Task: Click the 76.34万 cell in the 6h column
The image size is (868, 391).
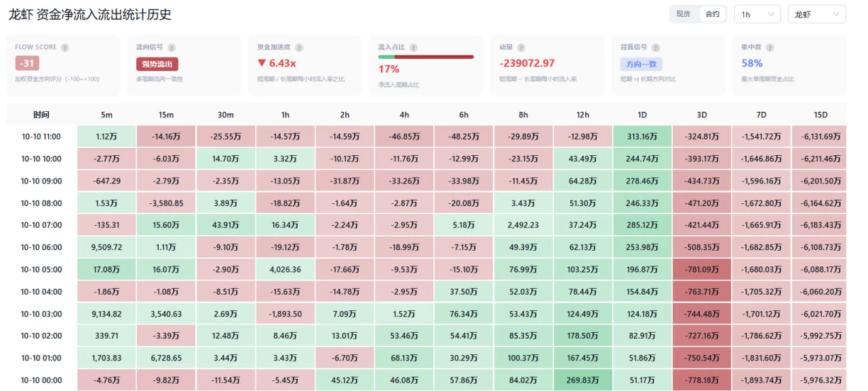Action: [x=464, y=314]
